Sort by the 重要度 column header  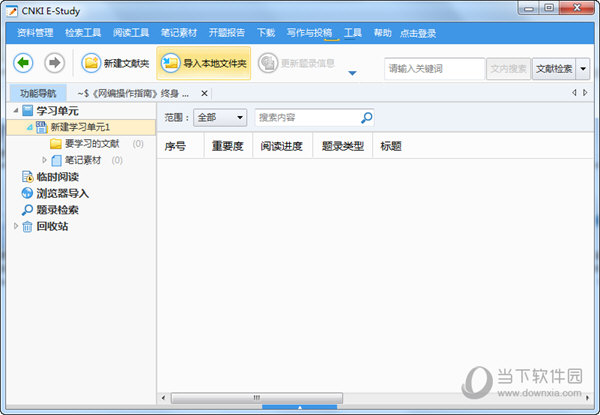click(x=228, y=146)
